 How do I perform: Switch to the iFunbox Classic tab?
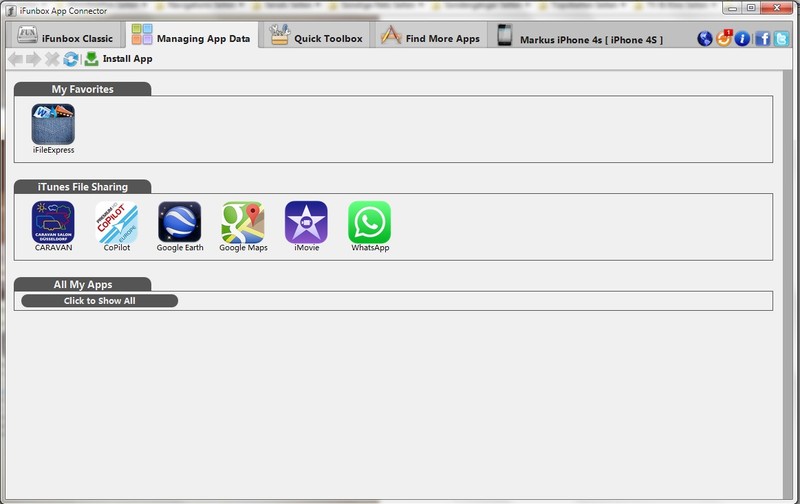click(66, 38)
